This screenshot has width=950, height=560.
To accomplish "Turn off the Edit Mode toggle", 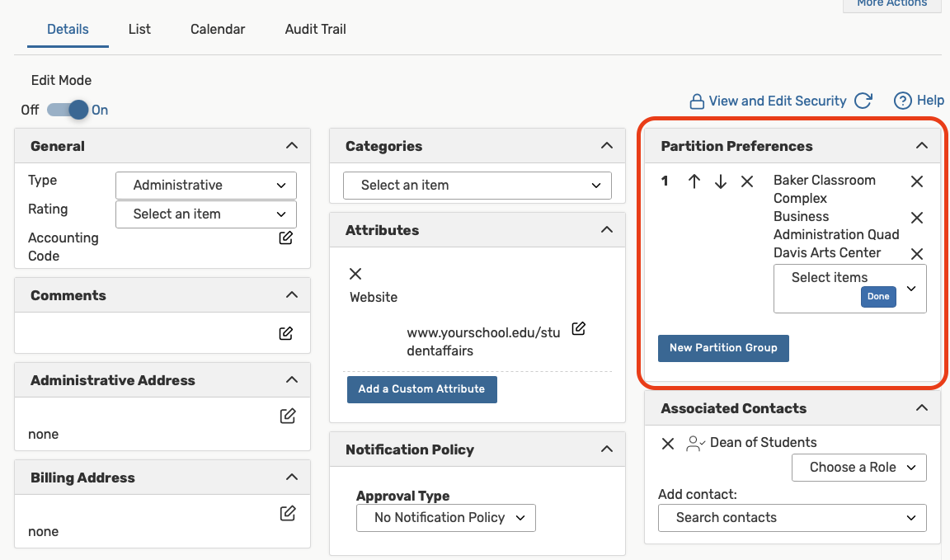I will click(68, 110).
